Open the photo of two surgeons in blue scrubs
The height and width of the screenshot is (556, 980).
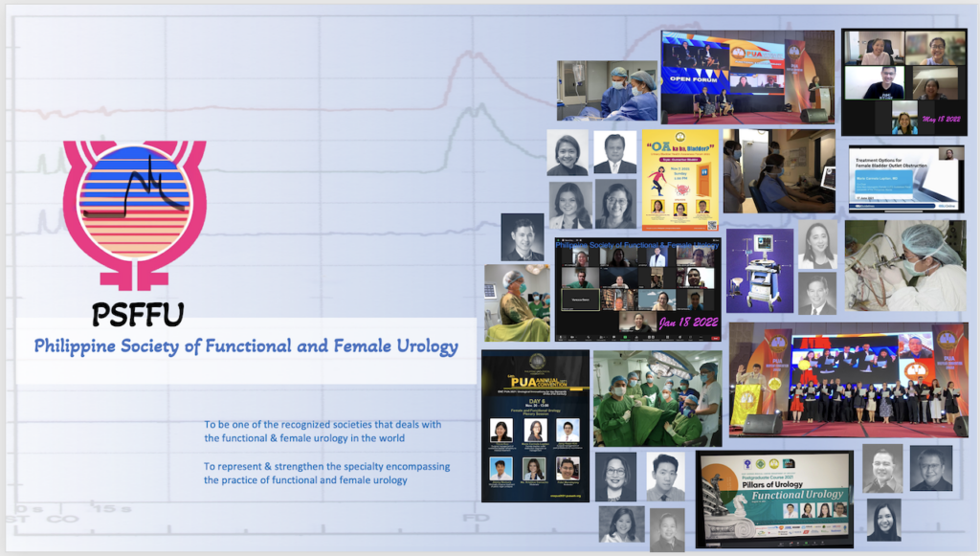pos(607,91)
